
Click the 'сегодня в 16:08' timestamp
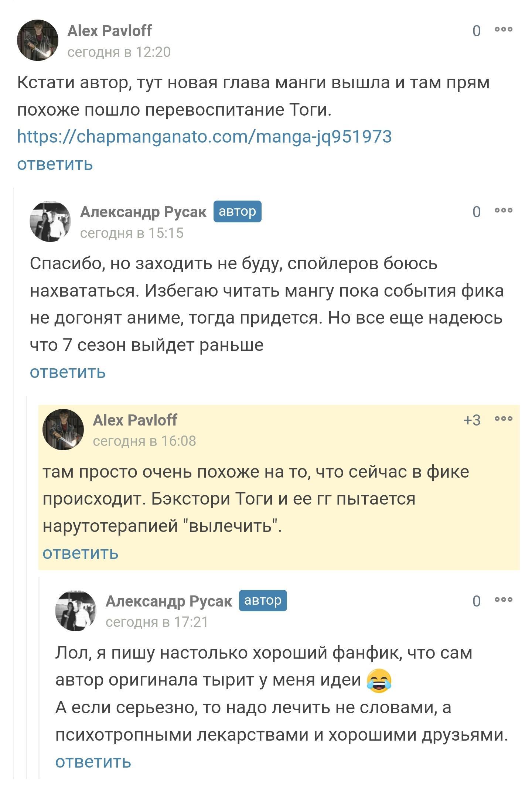pos(144,441)
